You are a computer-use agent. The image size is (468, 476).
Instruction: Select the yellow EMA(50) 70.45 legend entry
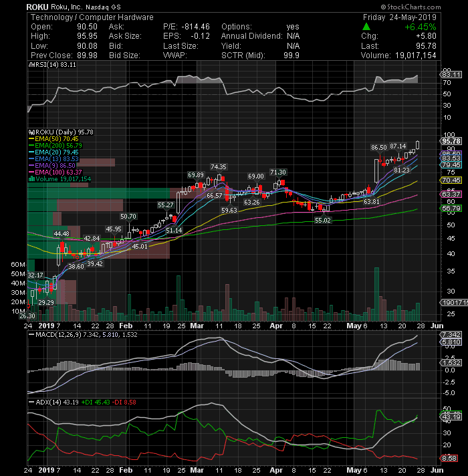point(53,139)
